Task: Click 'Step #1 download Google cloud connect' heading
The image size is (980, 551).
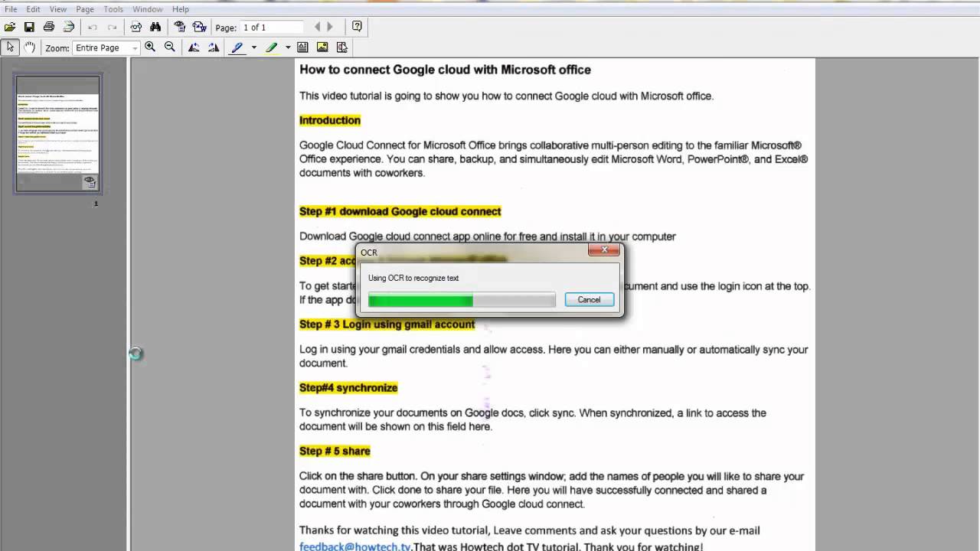Action: coord(400,211)
